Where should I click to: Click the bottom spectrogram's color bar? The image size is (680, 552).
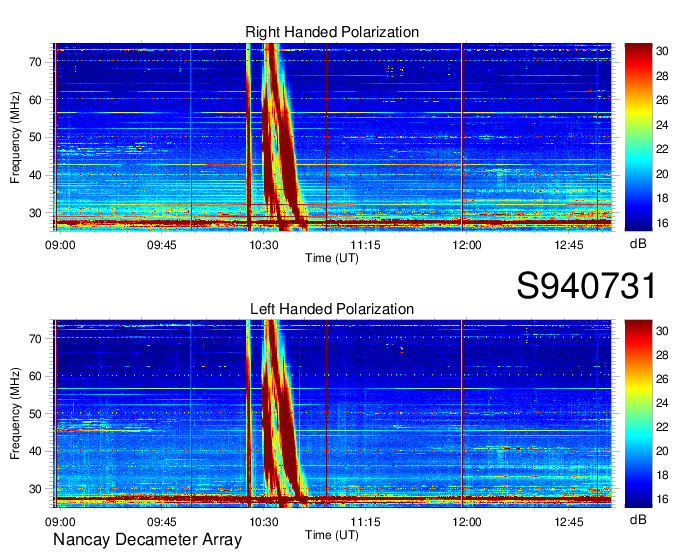[x=638, y=414]
